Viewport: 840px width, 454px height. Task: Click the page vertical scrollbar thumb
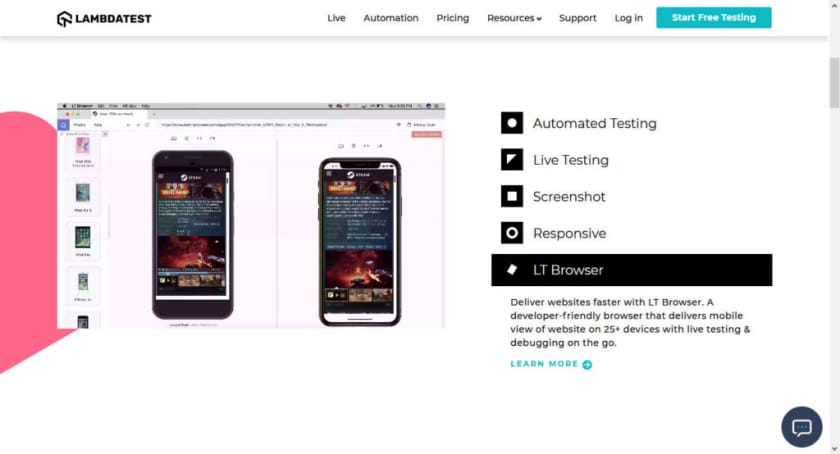point(834,83)
